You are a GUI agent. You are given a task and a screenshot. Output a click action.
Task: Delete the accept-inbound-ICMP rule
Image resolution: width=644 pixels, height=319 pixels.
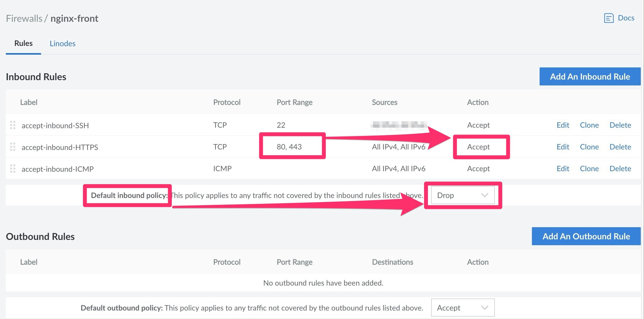pyautogui.click(x=620, y=169)
